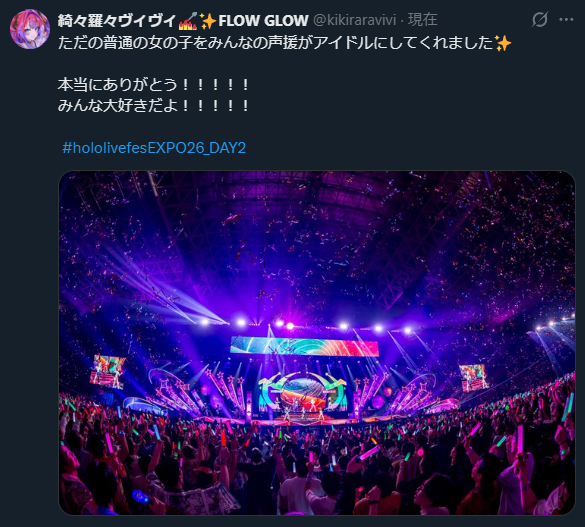Click the sparkle emoji before FLOW GLOW
Viewport: 585px width, 527px height.
click(x=208, y=21)
